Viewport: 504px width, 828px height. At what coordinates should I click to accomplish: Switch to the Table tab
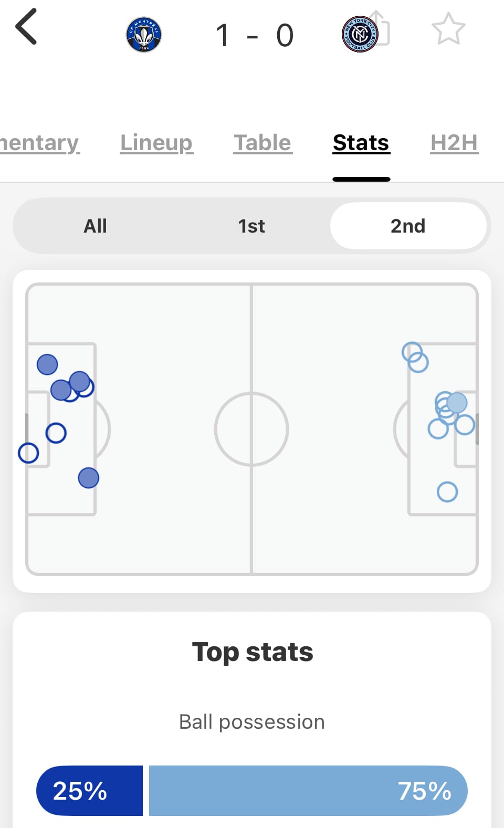[x=262, y=143]
